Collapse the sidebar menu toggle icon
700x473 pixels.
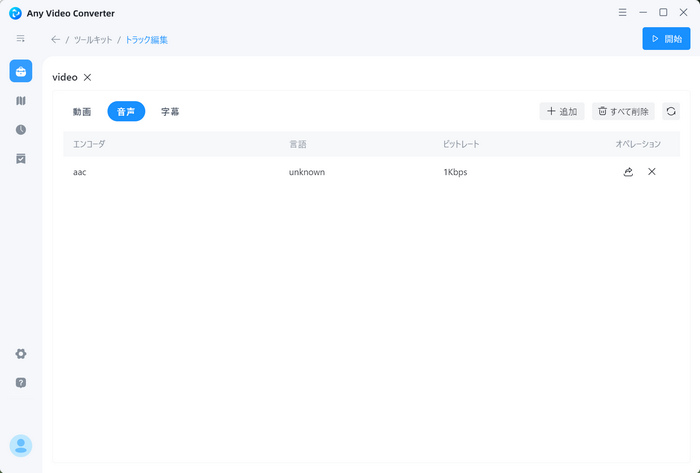pyautogui.click(x=21, y=39)
